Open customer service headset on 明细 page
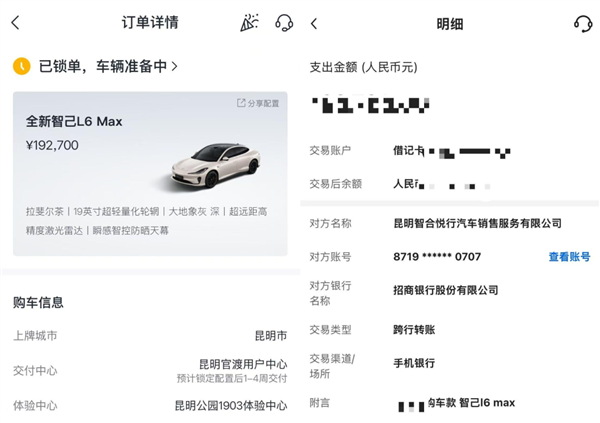This screenshot has height=423, width=600. (x=583, y=24)
